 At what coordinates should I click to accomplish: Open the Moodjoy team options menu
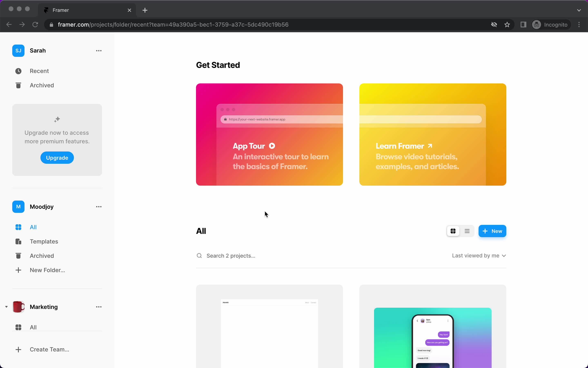click(99, 207)
